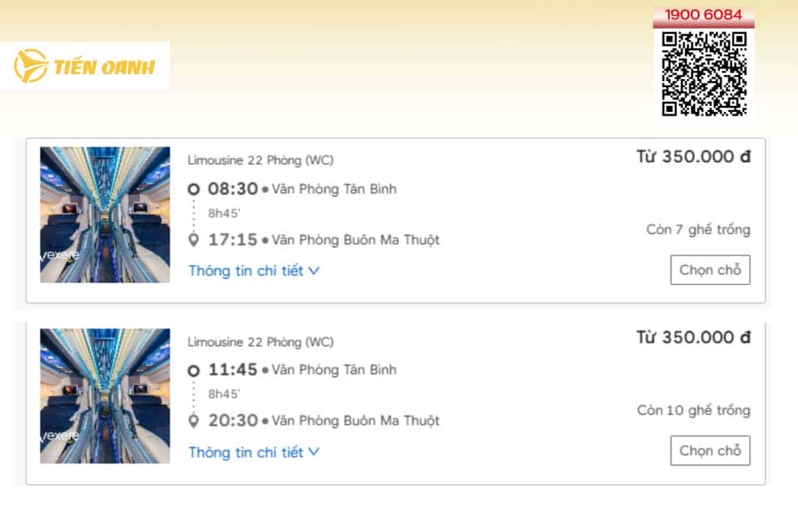The width and height of the screenshot is (798, 532).
Task: Click the Tiến Oanh logo
Action: click(x=84, y=66)
